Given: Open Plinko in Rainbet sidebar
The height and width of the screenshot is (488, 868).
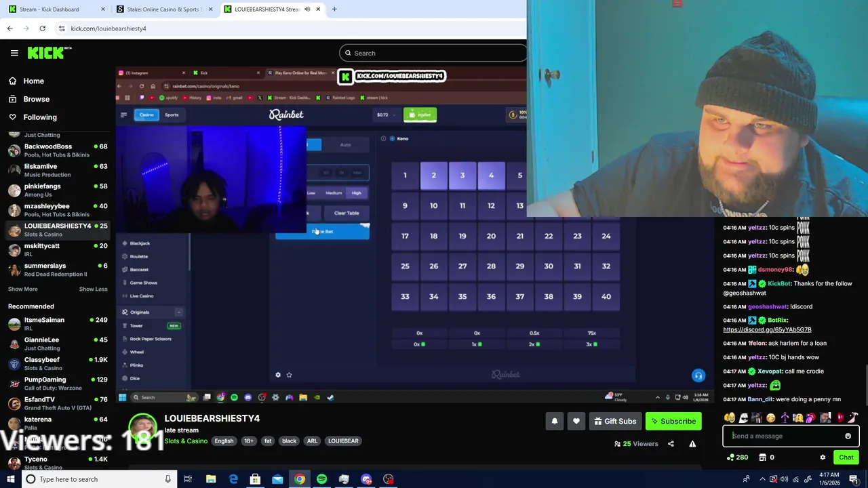Looking at the screenshot, I should (136, 365).
